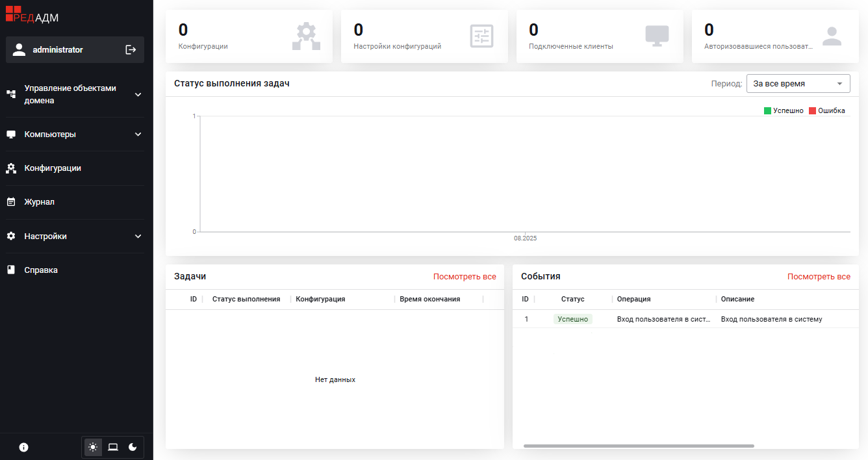Image resolution: width=868 pixels, height=460 pixels.
Task: Click the РЕД АДМ logo
Action: tap(32, 18)
